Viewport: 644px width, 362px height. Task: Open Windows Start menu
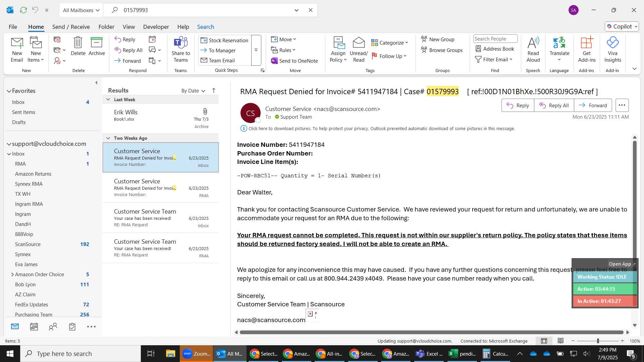[10, 354]
